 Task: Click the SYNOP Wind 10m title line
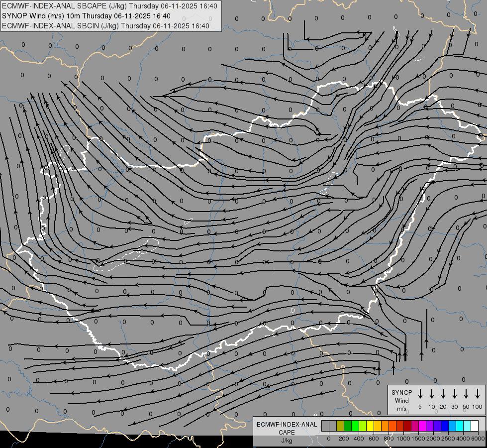pyautogui.click(x=86, y=16)
